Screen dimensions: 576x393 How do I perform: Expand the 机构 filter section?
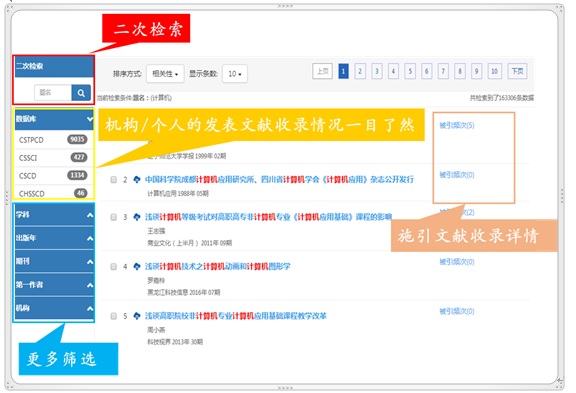[x=54, y=308]
